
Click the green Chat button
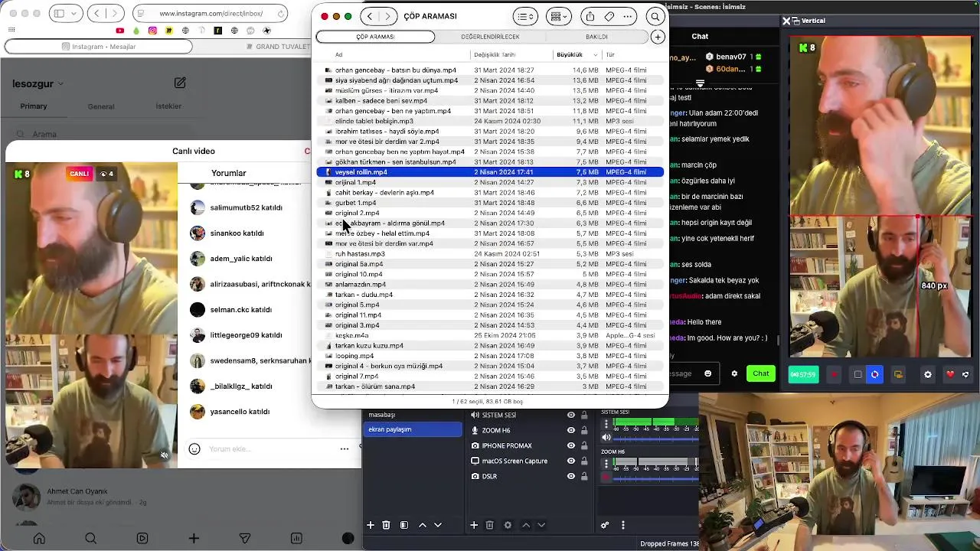coord(761,373)
